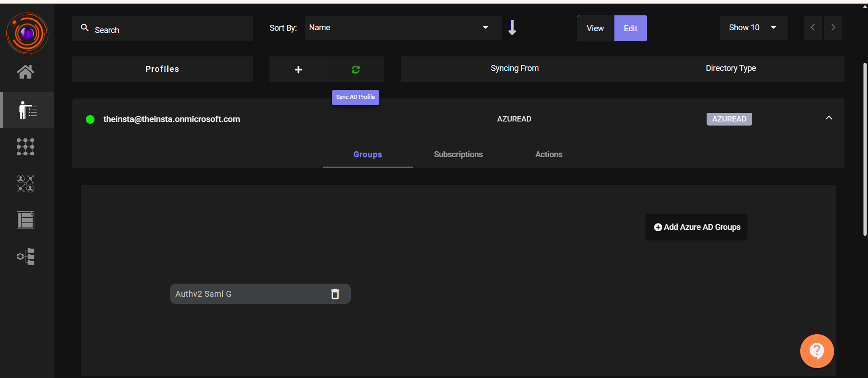Click the Syncing From column header
The width and height of the screenshot is (868, 378).
click(x=515, y=69)
